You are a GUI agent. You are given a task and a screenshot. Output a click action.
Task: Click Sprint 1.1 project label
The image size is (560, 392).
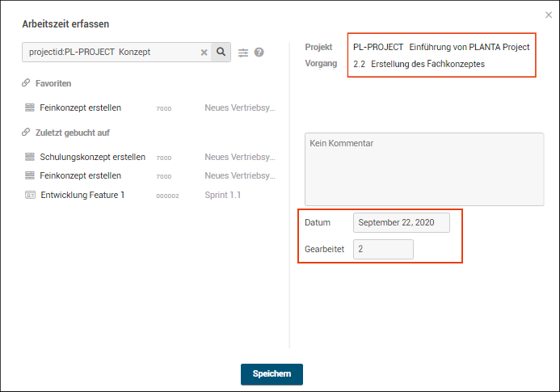(223, 195)
